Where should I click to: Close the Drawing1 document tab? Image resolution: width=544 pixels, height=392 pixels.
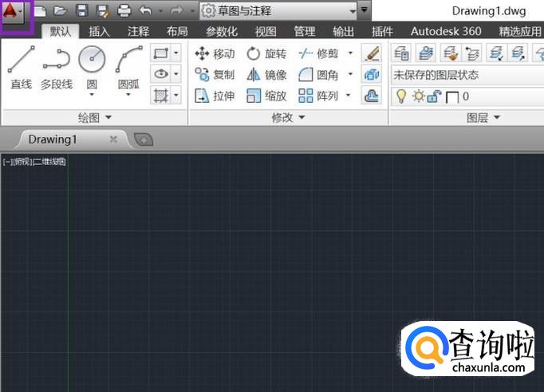tap(113, 139)
